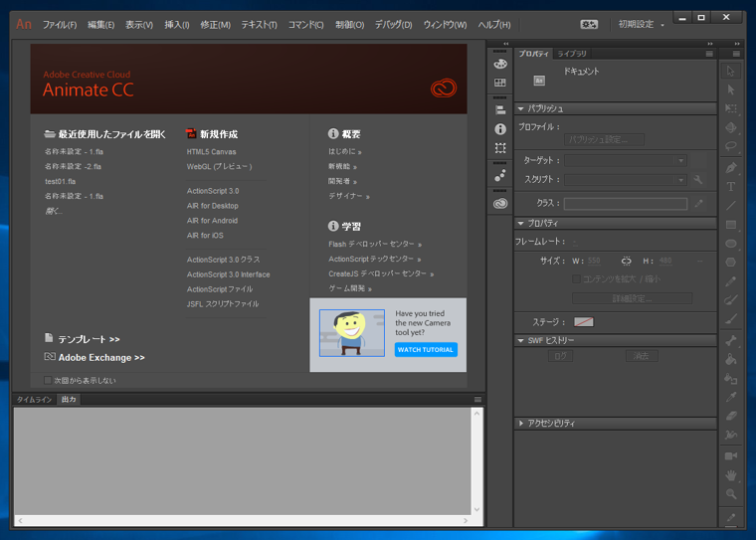Click the wrench icon beside スクリプト
The image size is (756, 540).
point(698,179)
